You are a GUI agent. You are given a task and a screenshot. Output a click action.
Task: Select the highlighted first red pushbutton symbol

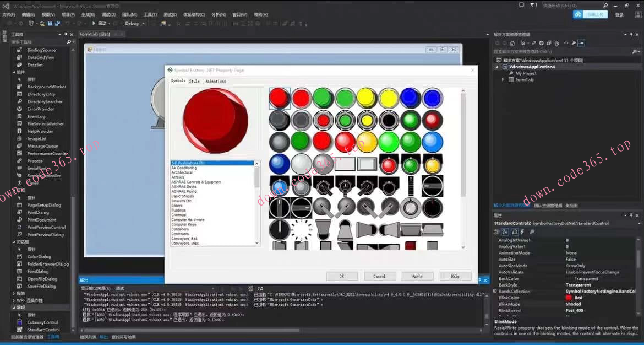pos(280,98)
